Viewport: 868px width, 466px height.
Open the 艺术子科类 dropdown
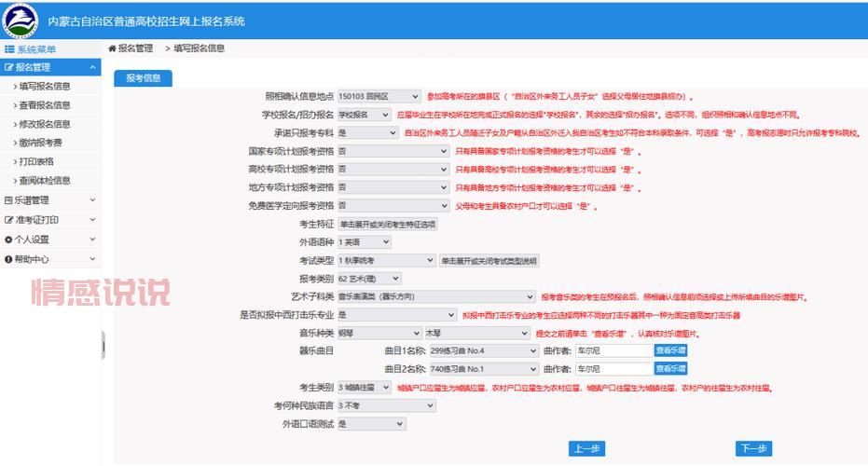tap(436, 296)
